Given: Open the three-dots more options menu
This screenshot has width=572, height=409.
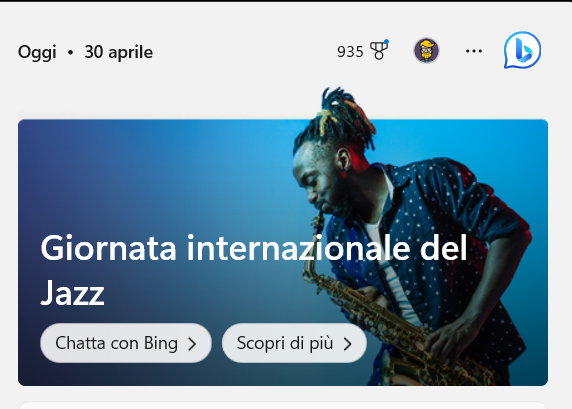Looking at the screenshot, I should [474, 51].
